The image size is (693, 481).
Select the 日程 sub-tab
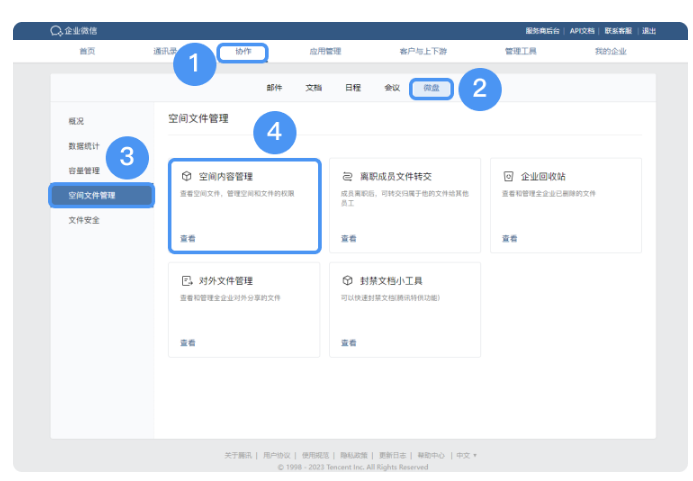(353, 88)
